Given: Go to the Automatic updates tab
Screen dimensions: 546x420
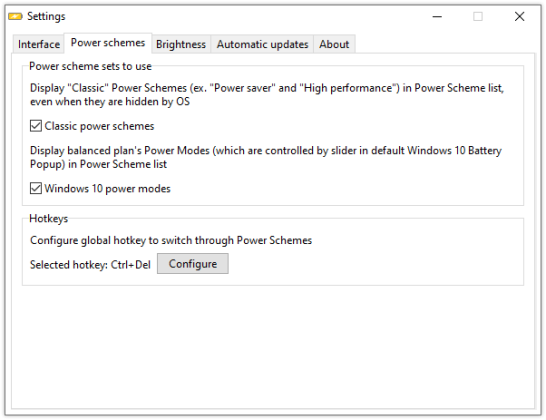Looking at the screenshot, I should 262,44.
